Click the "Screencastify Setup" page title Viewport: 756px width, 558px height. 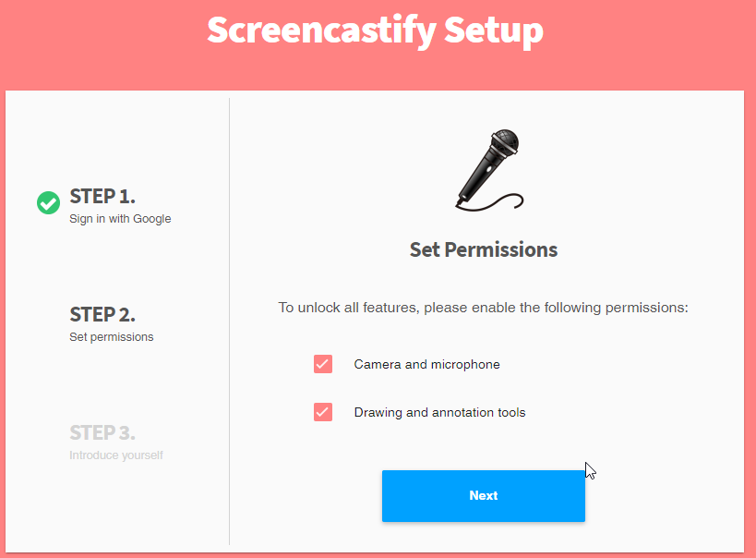(x=375, y=30)
